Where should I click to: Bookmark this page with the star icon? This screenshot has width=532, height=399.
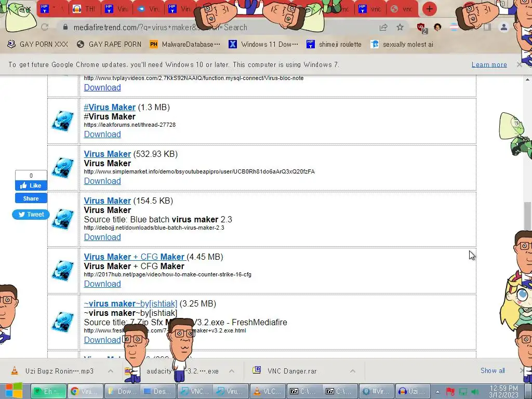[x=400, y=27]
